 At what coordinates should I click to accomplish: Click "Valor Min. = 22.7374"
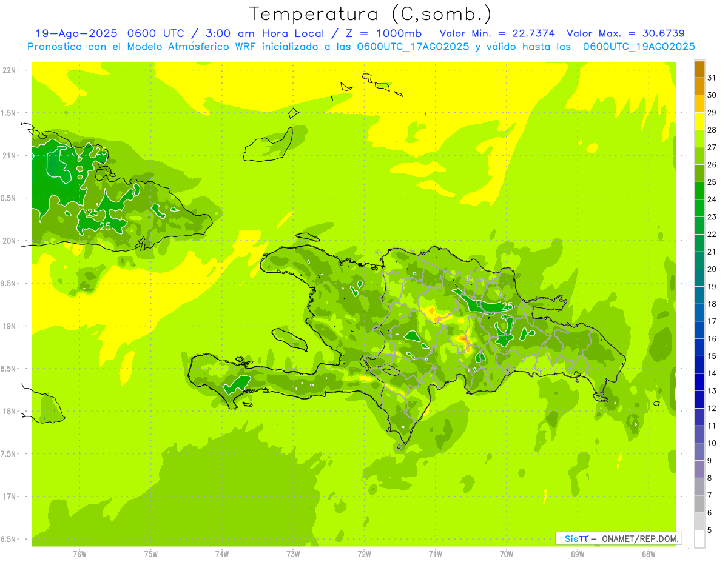pyautogui.click(x=497, y=33)
